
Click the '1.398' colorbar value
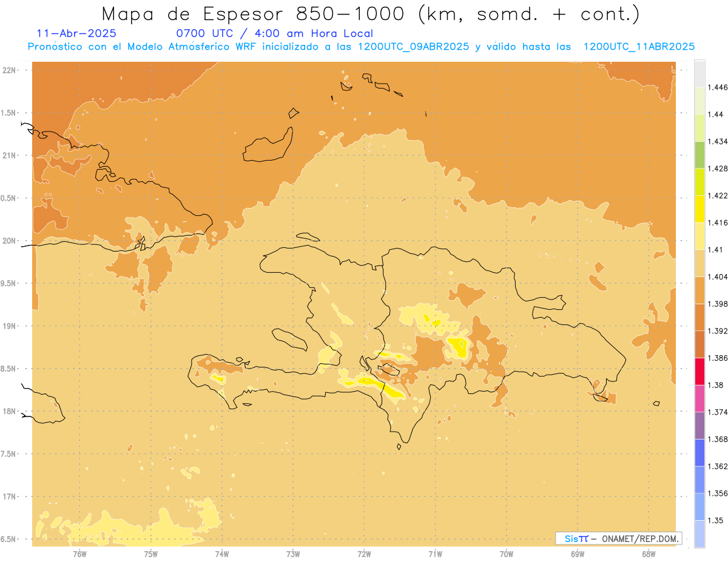point(718,304)
